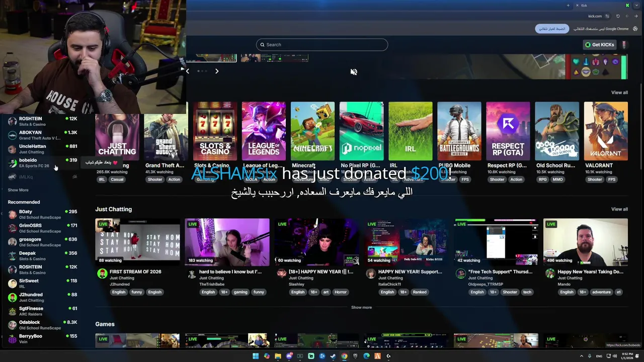The width and height of the screenshot is (644, 362).
Task: Open Discord from taskbar
Action: [289, 356]
